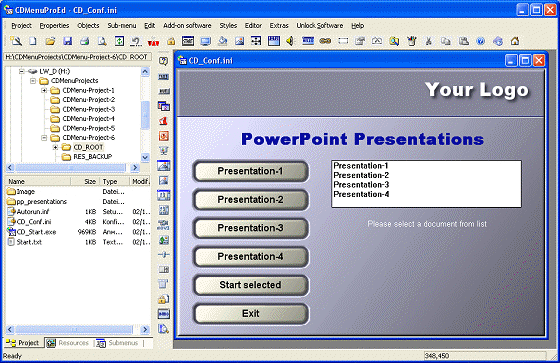
Task: Click the padlock icon in vertical toolbar
Action: pyautogui.click(x=164, y=299)
